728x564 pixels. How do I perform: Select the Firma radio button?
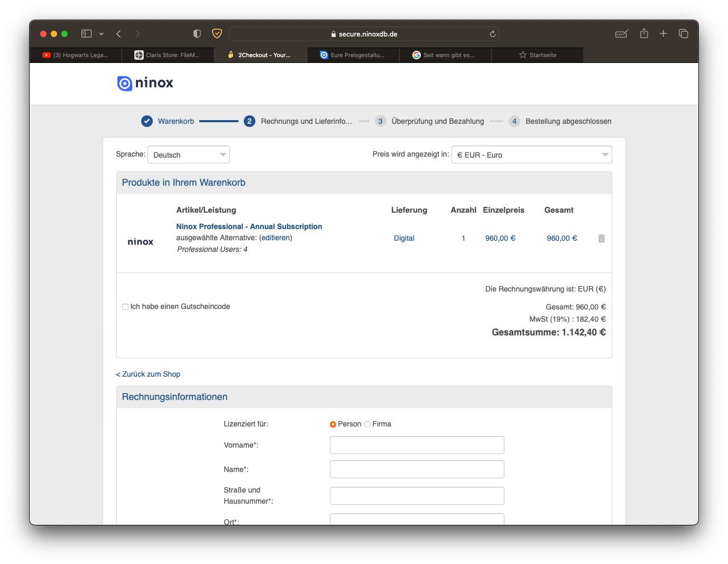(367, 424)
